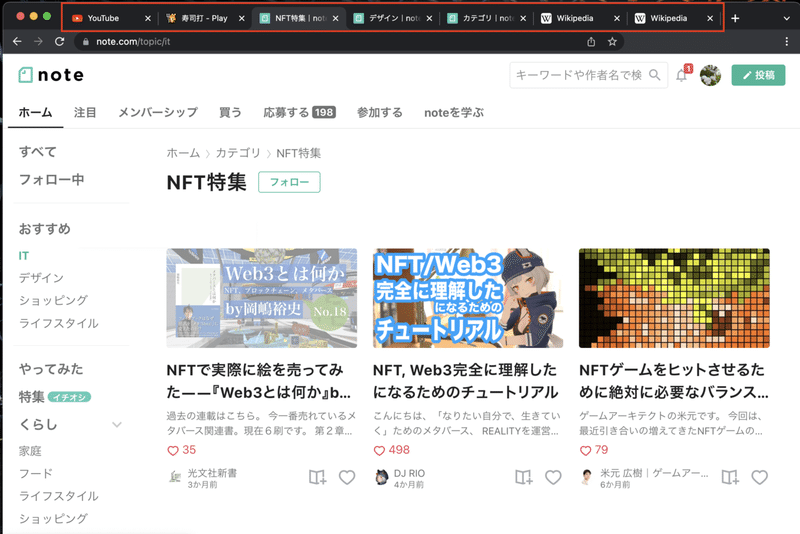Click the 79 likes count heart
Image resolution: width=800 pixels, height=534 pixels.
coord(585,450)
